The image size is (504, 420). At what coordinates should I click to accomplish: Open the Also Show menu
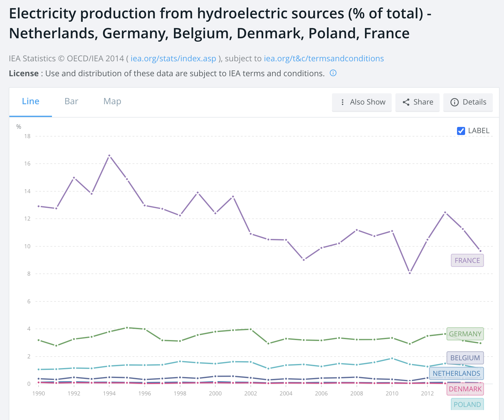[362, 102]
